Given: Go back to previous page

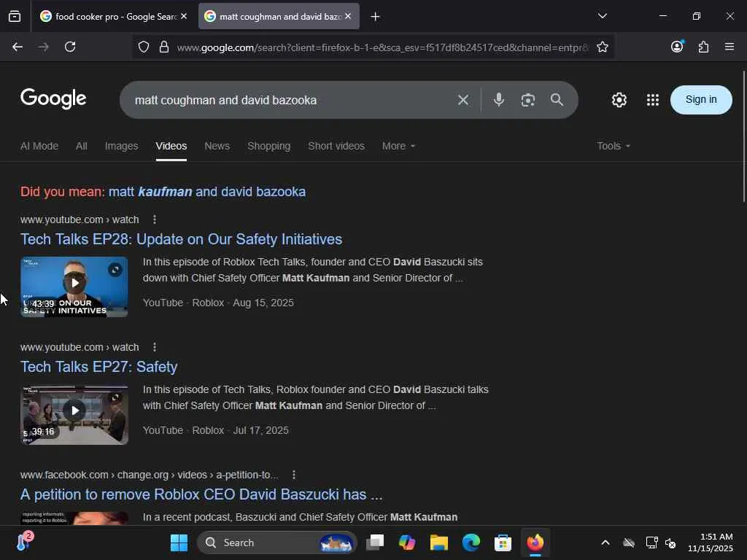Looking at the screenshot, I should [18, 47].
